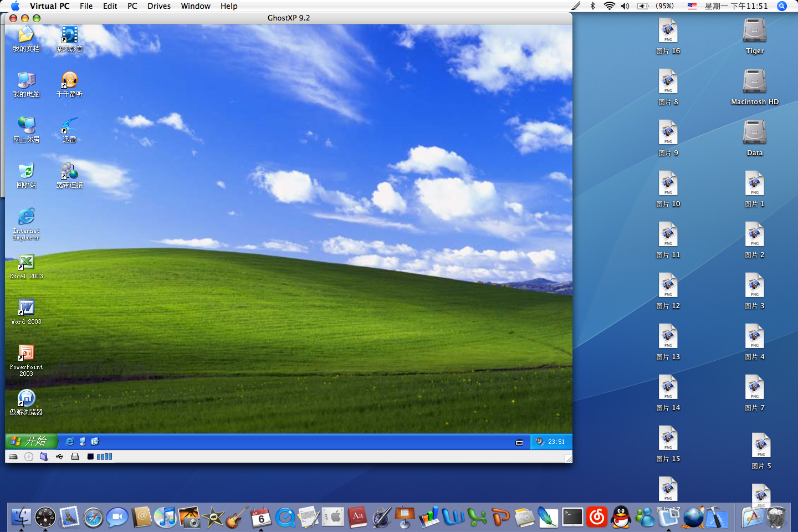
Task: Click the CD/DVD drive status icon
Action: coord(29,457)
